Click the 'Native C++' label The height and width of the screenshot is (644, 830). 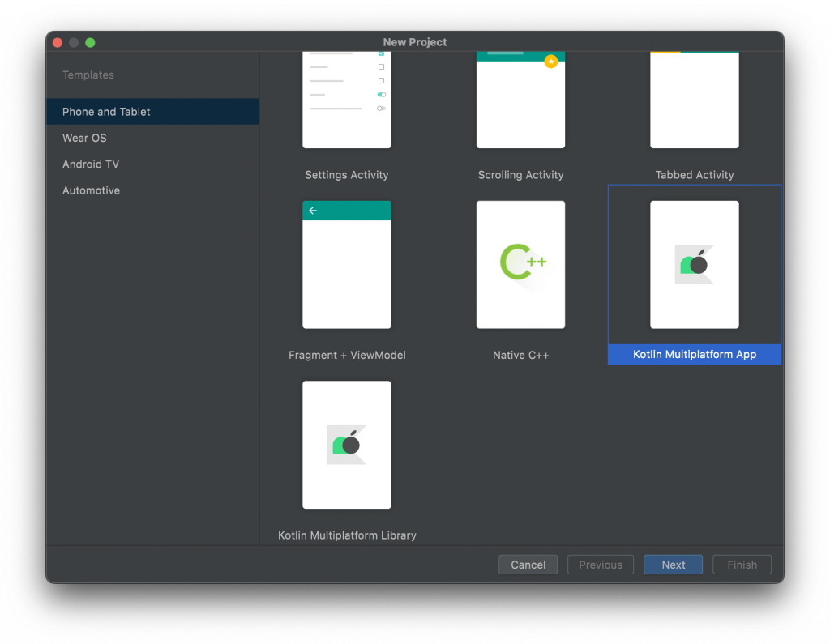coord(520,355)
